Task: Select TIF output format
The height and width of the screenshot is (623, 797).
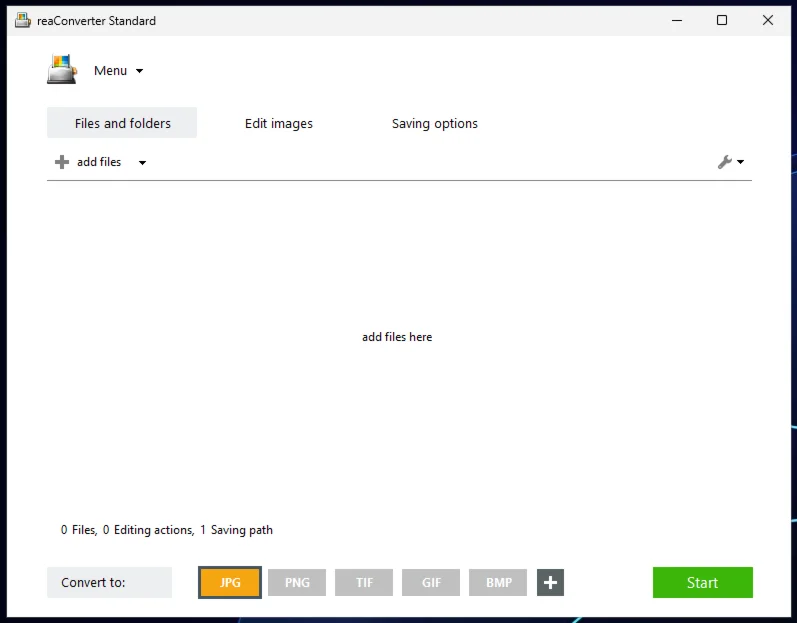Action: coord(364,582)
